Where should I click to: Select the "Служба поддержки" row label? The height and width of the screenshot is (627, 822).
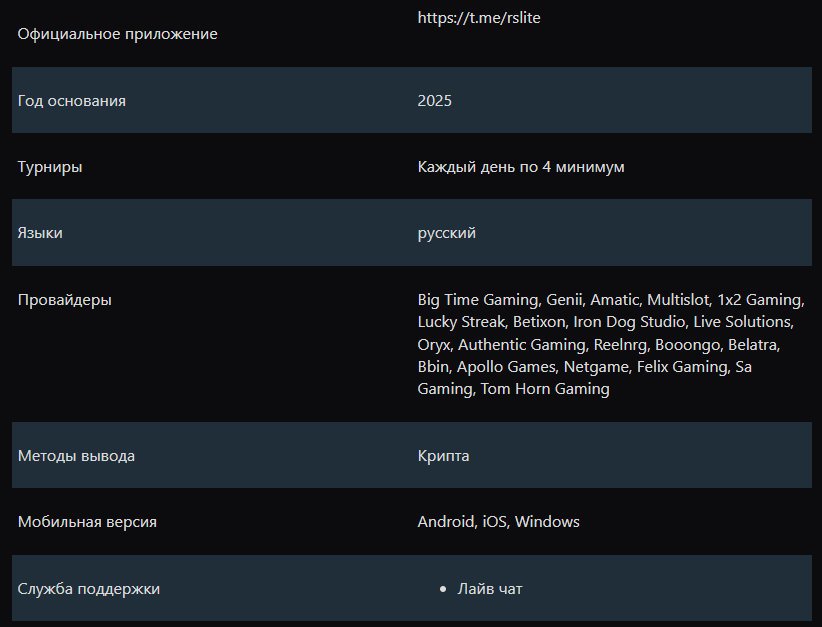(x=89, y=589)
